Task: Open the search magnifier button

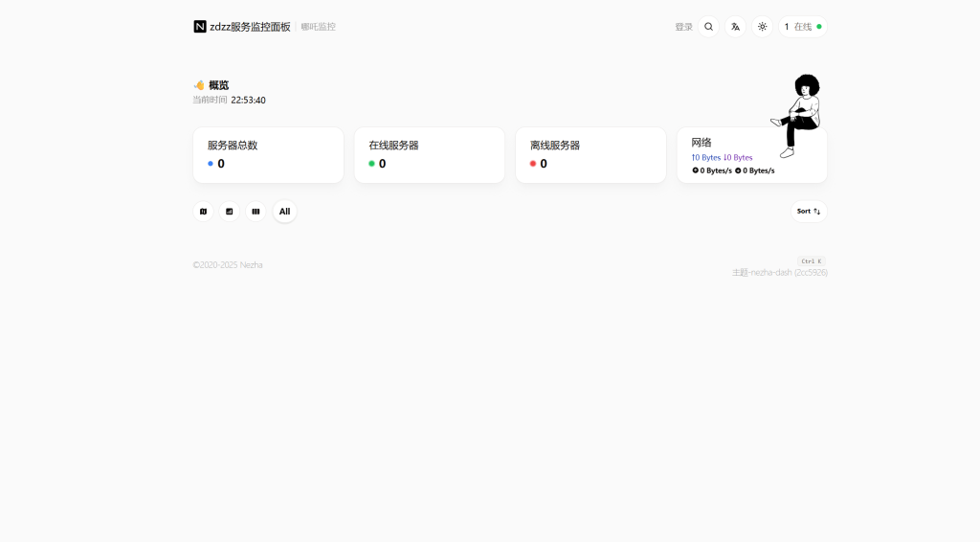Action: tap(709, 27)
